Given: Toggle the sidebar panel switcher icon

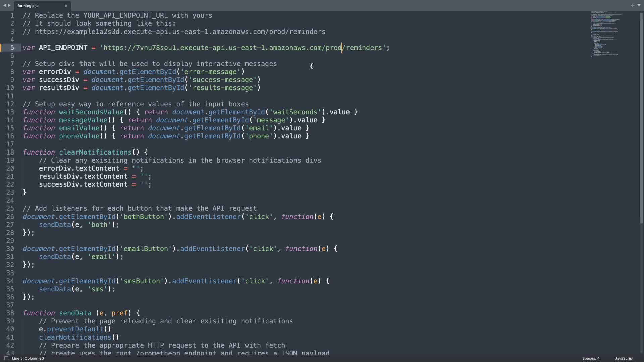Looking at the screenshot, I should [x=6, y=358].
